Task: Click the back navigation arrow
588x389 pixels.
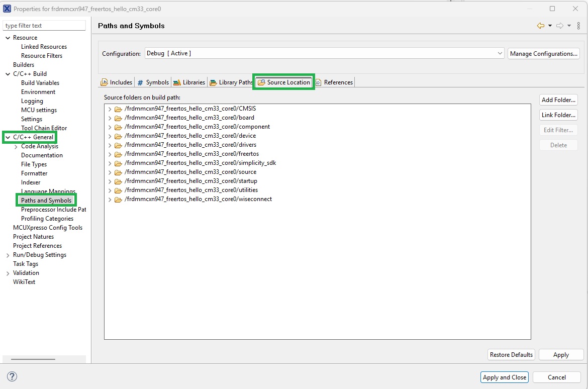Action: point(542,25)
